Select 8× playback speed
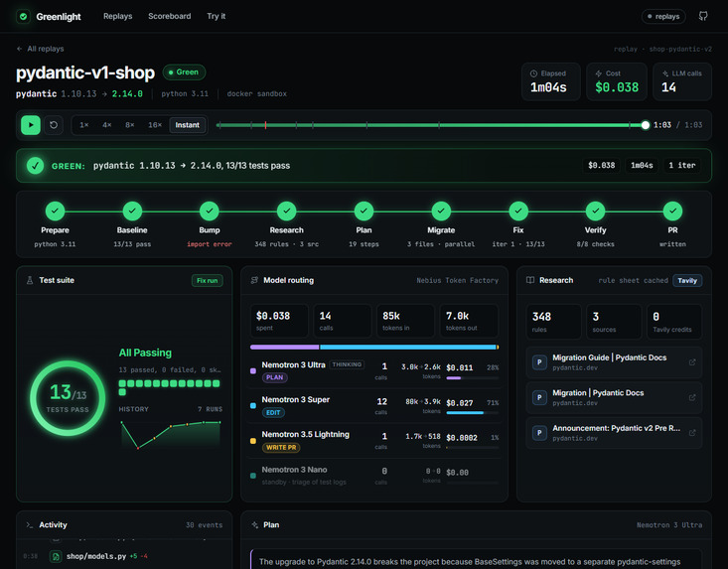The width and height of the screenshot is (728, 569). [x=129, y=125]
